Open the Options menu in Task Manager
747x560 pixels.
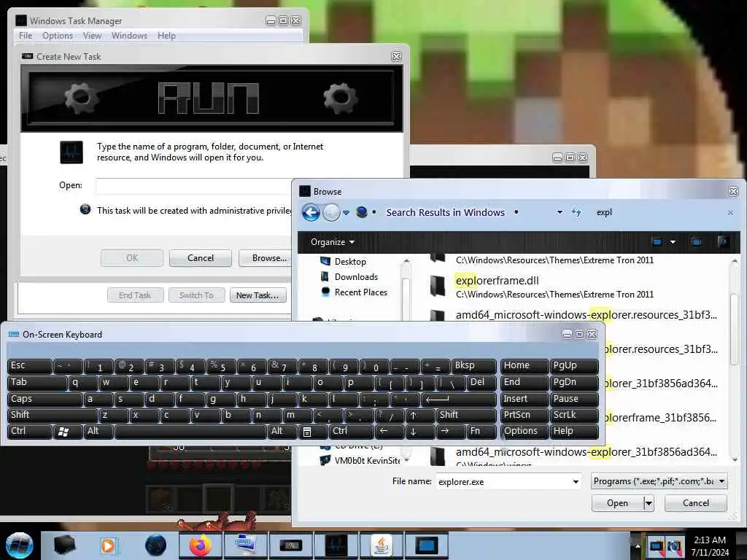(x=58, y=36)
